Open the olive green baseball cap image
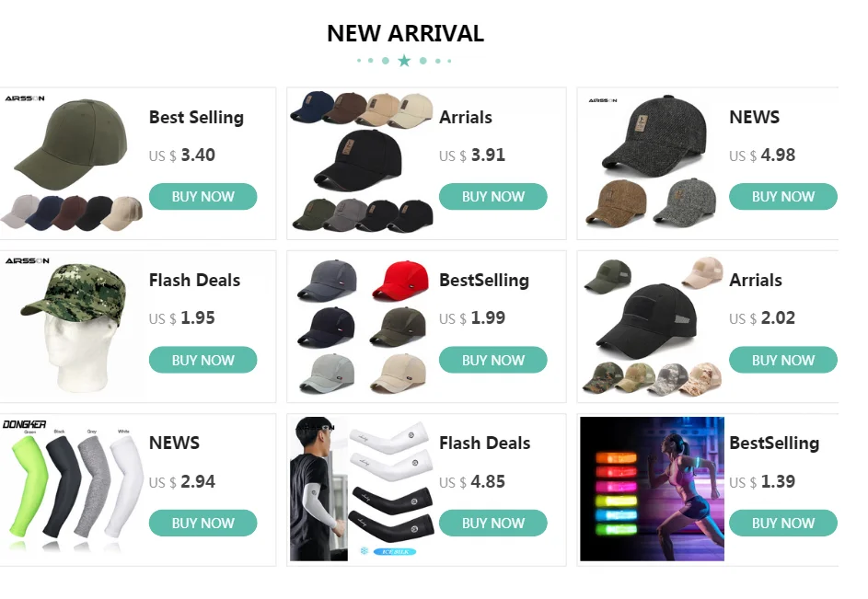 pyautogui.click(x=71, y=144)
